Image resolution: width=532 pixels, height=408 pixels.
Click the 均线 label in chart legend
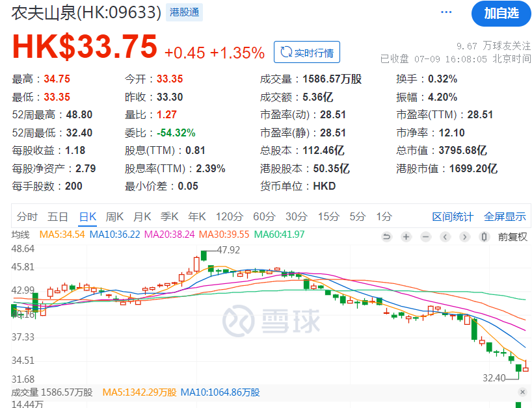point(20,235)
